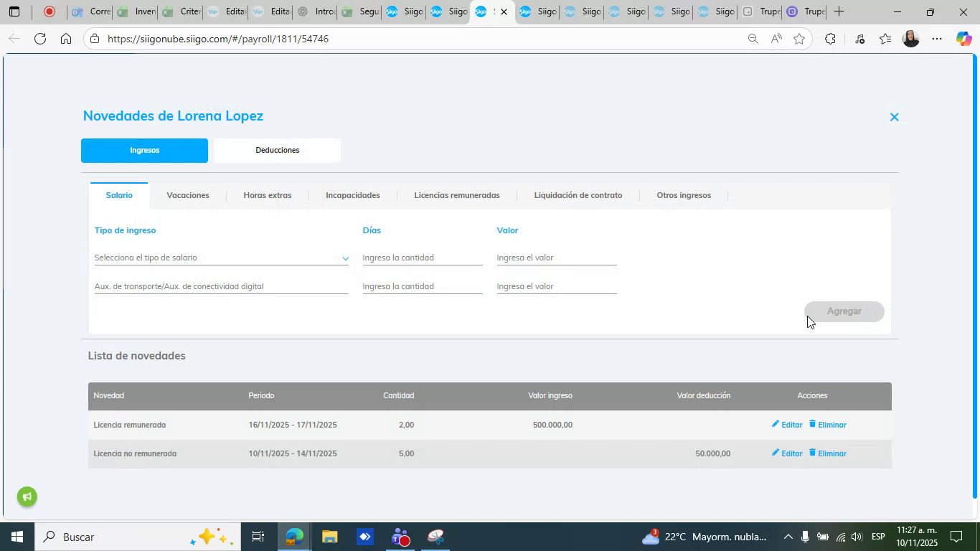Select period 16/11/2025 - 17/11/2025
The image size is (980, 551).
click(293, 425)
